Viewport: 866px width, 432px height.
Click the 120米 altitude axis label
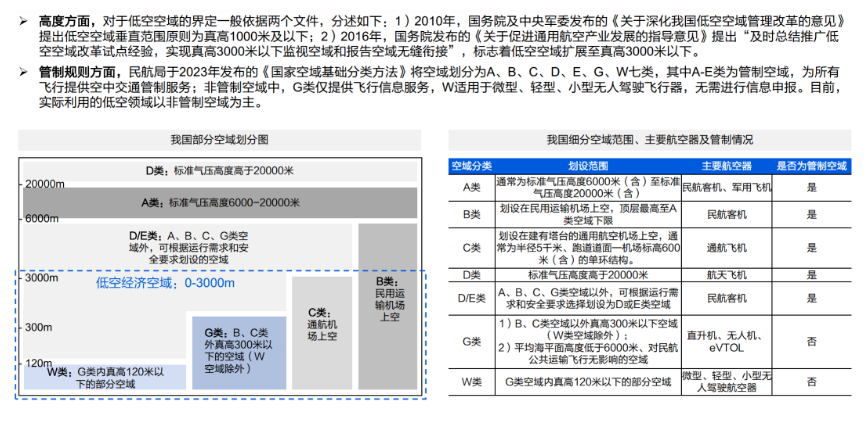(x=39, y=362)
